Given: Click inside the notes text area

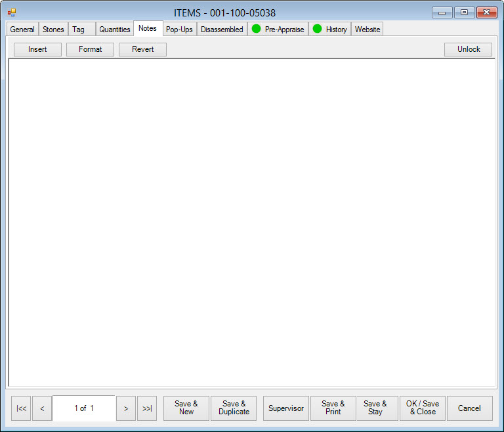Looking at the screenshot, I should pyautogui.click(x=251, y=222).
